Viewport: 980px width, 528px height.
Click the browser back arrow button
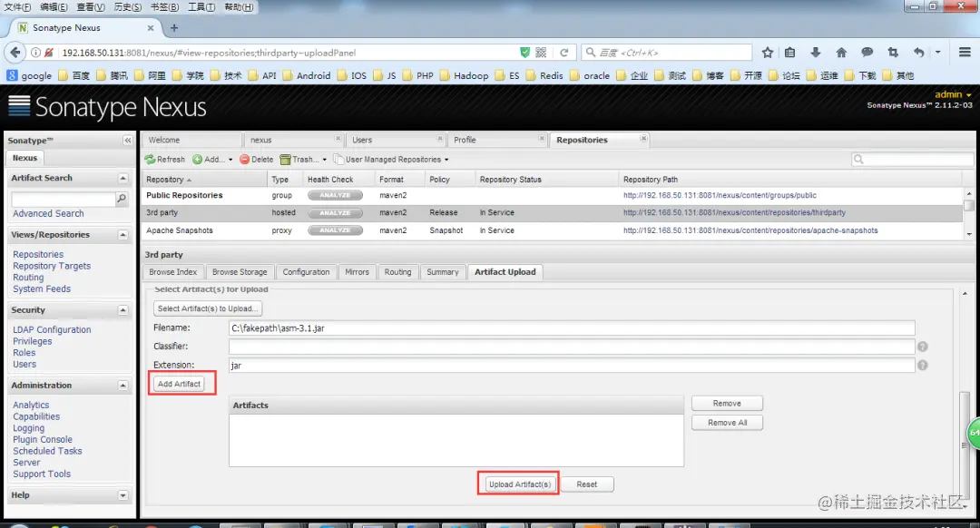[15, 53]
